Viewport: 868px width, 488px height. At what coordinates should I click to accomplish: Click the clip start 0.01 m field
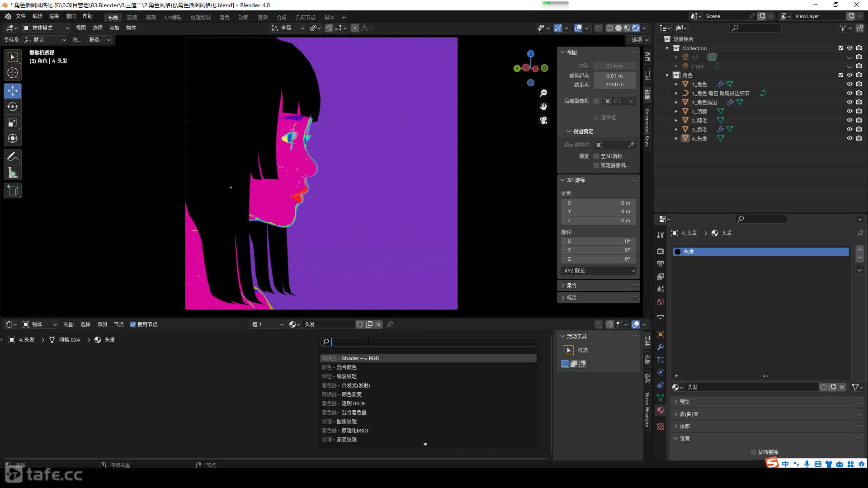click(614, 76)
